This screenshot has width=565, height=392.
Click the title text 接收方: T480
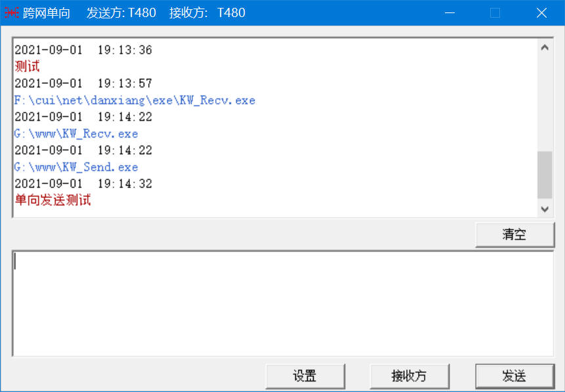coord(207,13)
